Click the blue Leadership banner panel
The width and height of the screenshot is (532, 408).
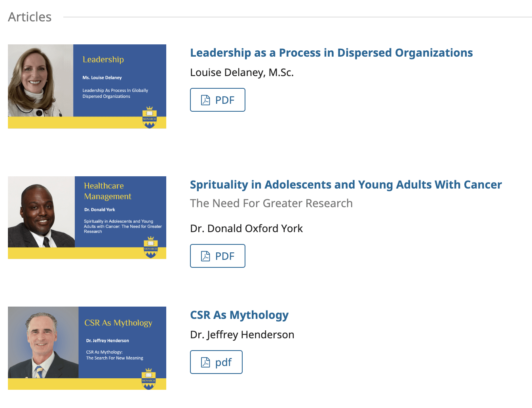tap(120, 80)
